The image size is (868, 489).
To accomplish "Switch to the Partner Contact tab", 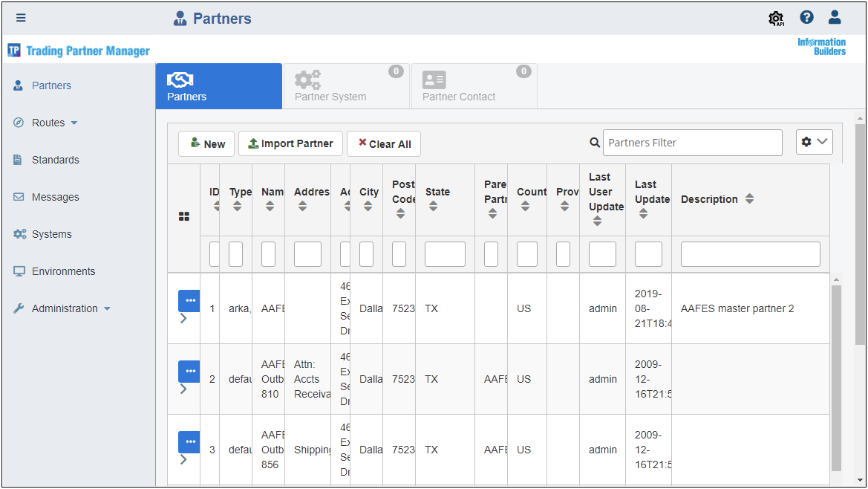I will (x=474, y=86).
